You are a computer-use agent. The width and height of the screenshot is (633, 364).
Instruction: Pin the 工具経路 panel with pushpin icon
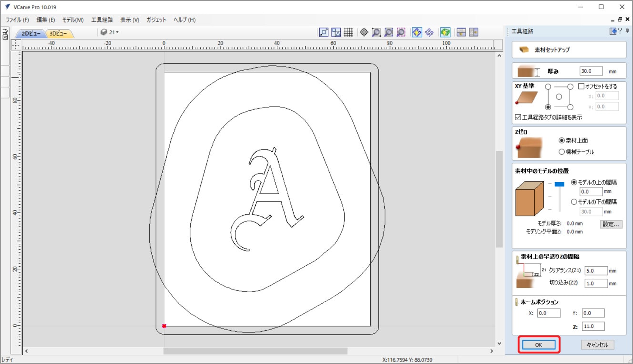pyautogui.click(x=626, y=31)
